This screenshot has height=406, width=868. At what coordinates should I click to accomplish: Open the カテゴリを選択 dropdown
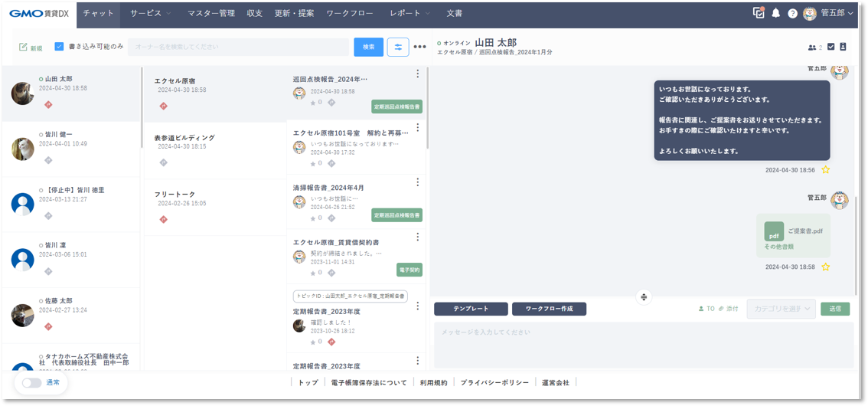pos(781,309)
